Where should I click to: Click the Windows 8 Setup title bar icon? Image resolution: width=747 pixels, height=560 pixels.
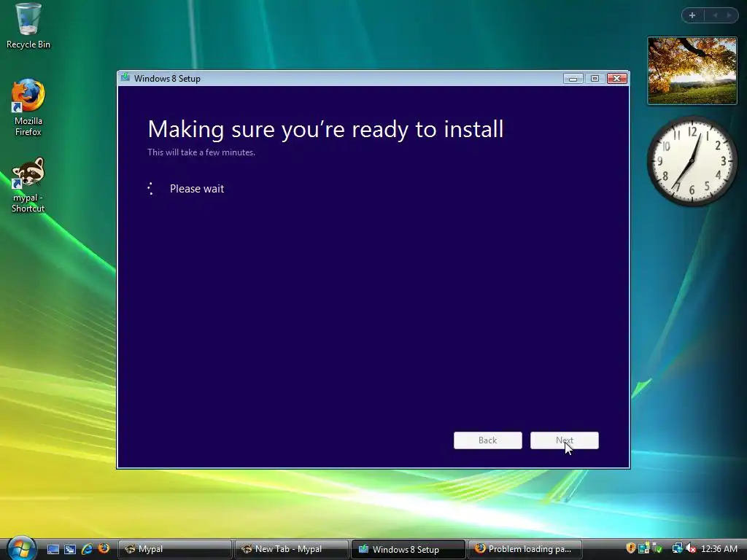coord(125,77)
